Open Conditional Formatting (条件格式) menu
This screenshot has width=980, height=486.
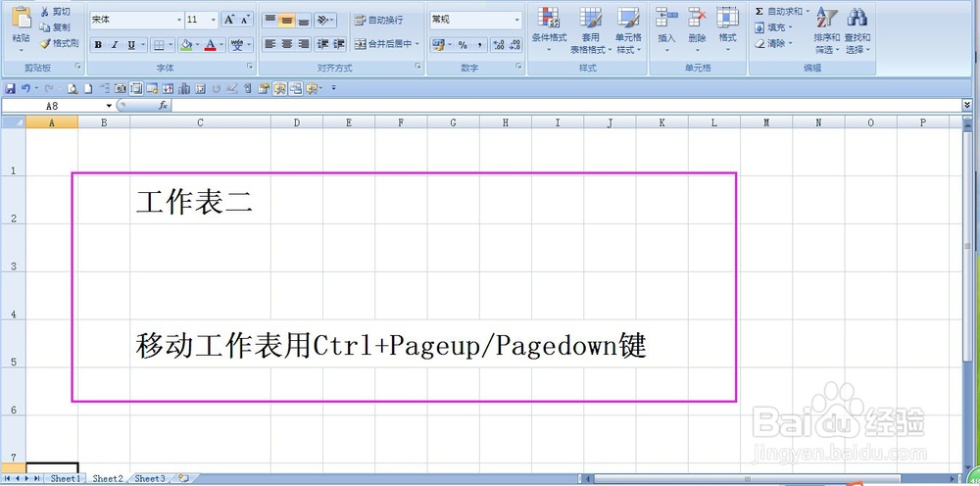pyautogui.click(x=549, y=30)
